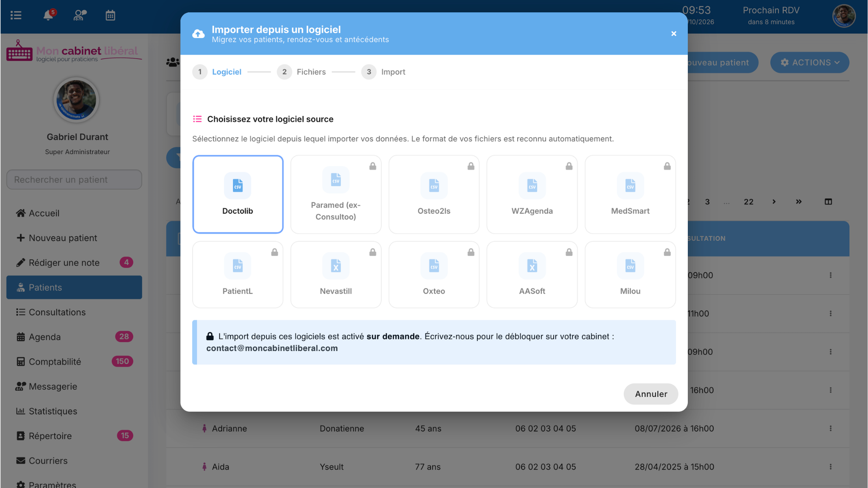
Task: Open Courriers in the sidebar
Action: tap(74, 461)
